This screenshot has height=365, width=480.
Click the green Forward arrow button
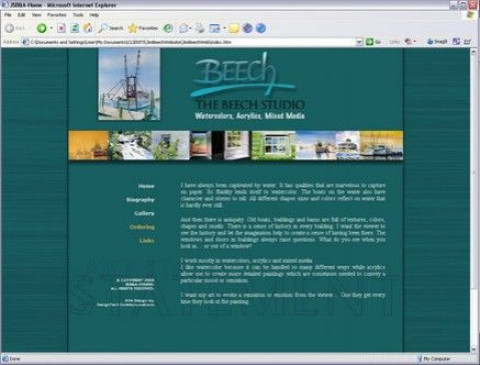(x=42, y=28)
